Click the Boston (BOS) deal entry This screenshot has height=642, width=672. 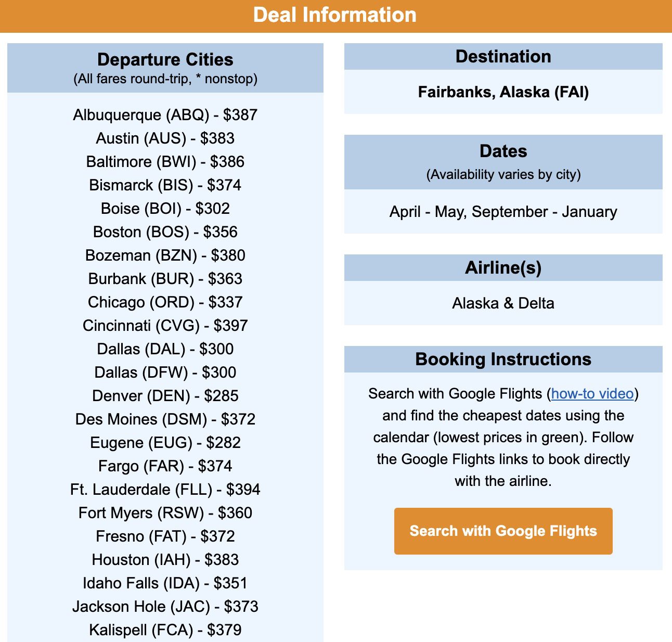[165, 232]
